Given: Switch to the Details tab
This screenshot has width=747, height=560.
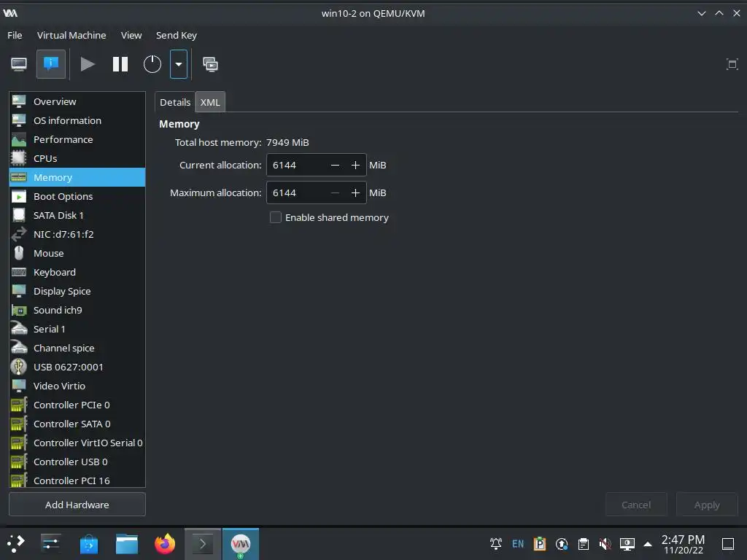Looking at the screenshot, I should [175, 102].
